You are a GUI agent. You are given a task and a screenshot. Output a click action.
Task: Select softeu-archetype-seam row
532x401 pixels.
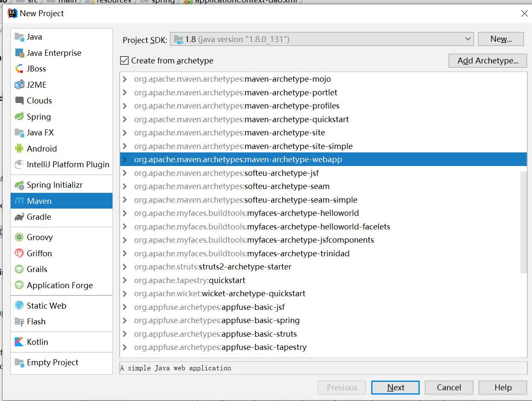point(323,186)
